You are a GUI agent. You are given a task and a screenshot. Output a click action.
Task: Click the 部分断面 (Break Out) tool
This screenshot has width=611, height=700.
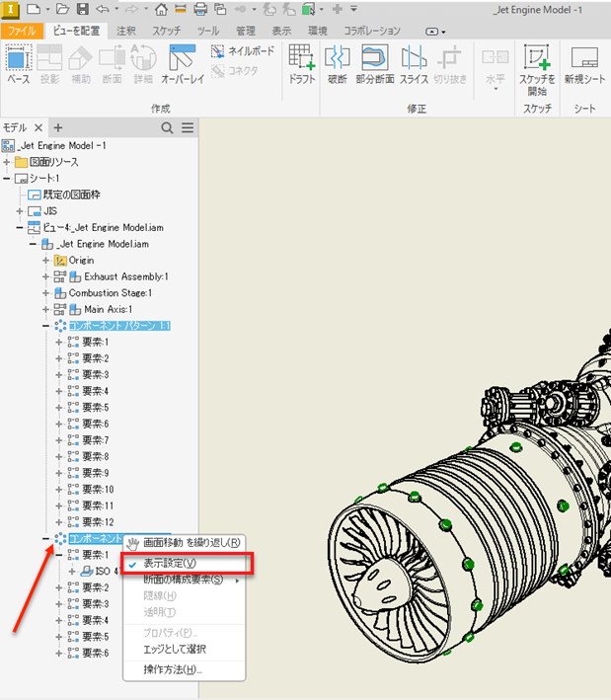[x=374, y=65]
